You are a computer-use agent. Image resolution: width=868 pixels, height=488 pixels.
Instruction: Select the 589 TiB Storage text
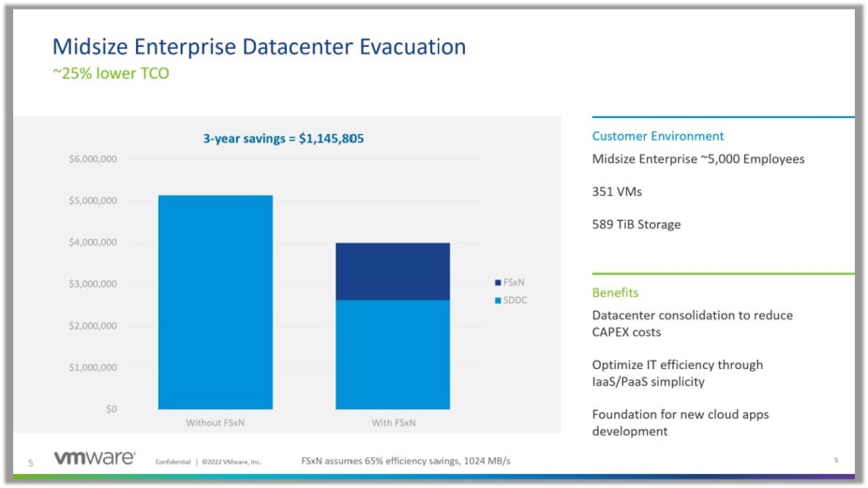636,224
